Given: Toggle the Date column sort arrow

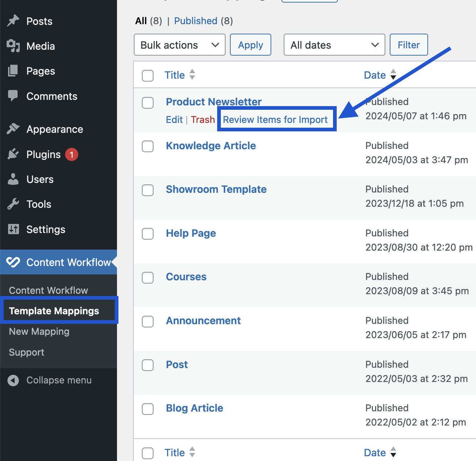Looking at the screenshot, I should click(393, 75).
